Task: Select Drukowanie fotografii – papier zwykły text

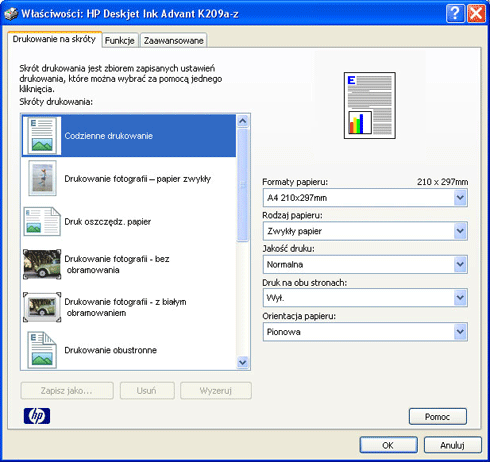Action: click(138, 179)
